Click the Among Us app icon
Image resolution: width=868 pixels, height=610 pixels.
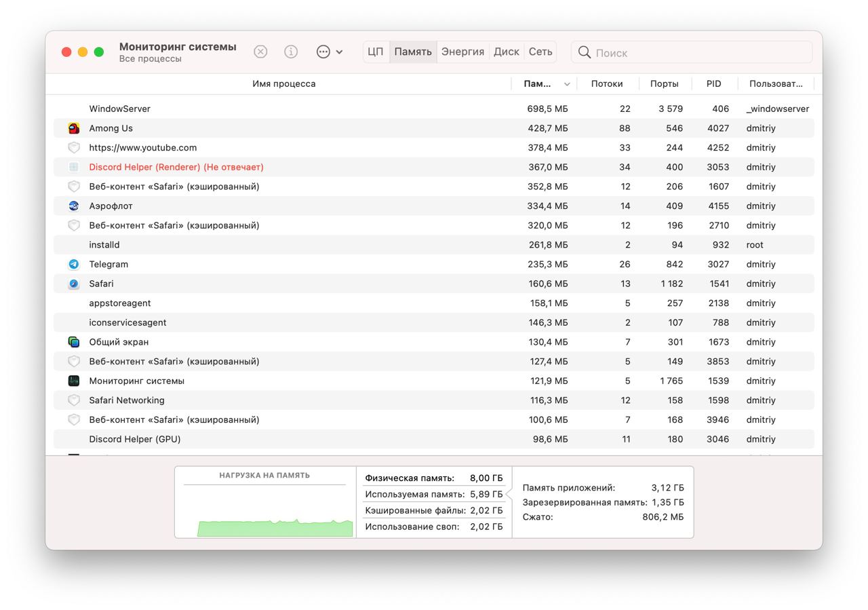tap(74, 128)
